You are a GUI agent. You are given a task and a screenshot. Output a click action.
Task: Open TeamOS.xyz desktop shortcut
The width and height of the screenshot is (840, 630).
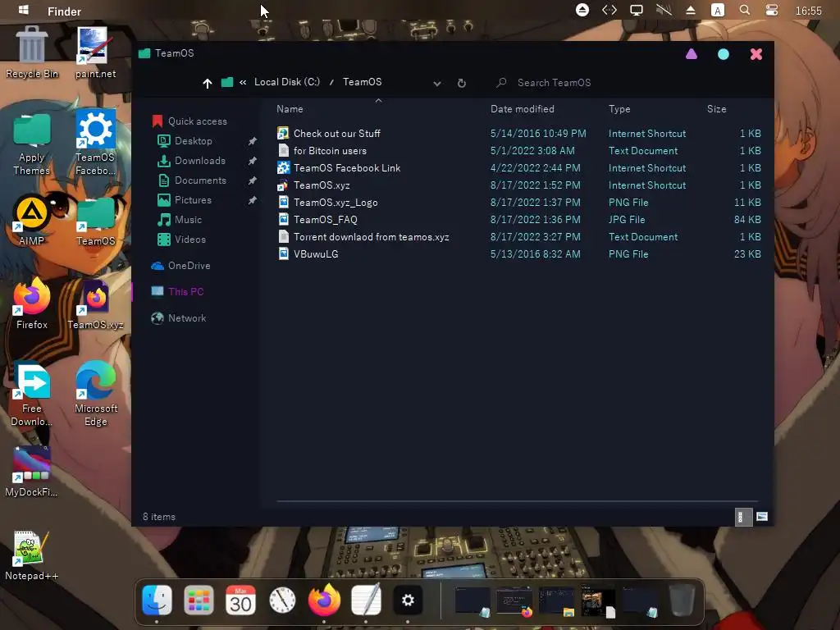(95, 304)
